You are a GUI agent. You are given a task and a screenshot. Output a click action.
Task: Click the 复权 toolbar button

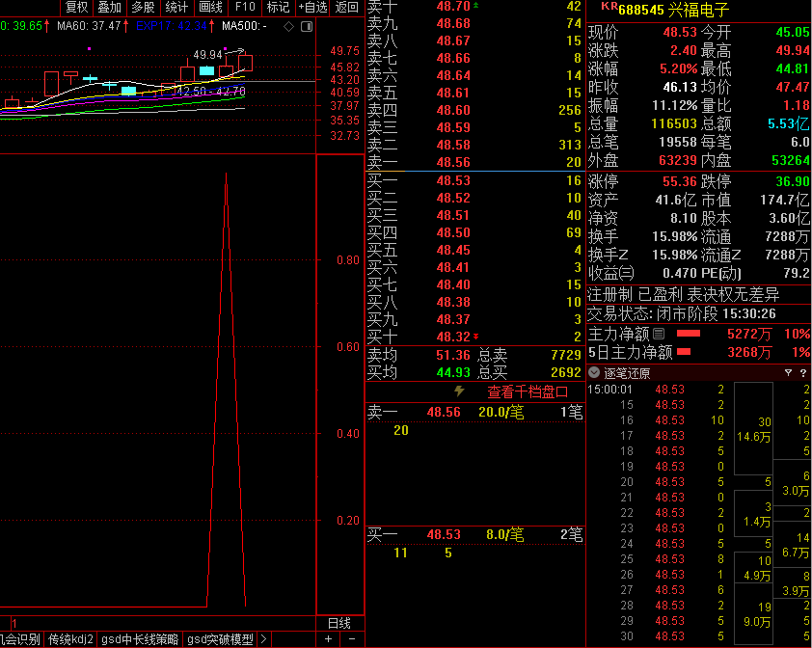pos(76,7)
